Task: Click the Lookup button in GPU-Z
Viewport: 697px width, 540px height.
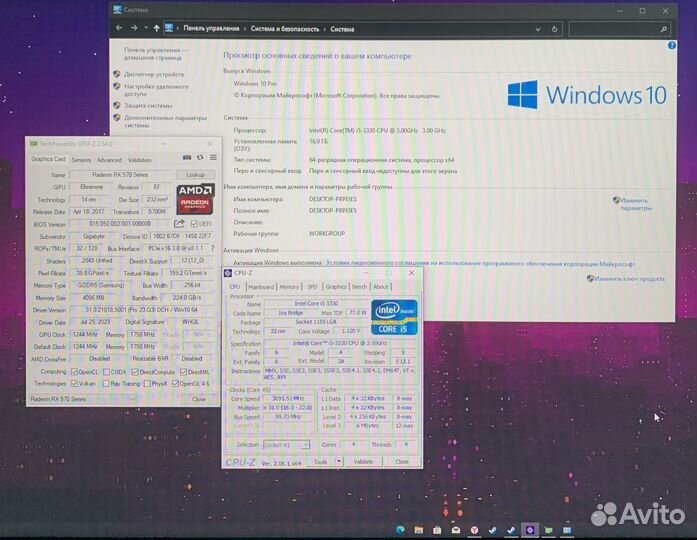Action: (196, 175)
